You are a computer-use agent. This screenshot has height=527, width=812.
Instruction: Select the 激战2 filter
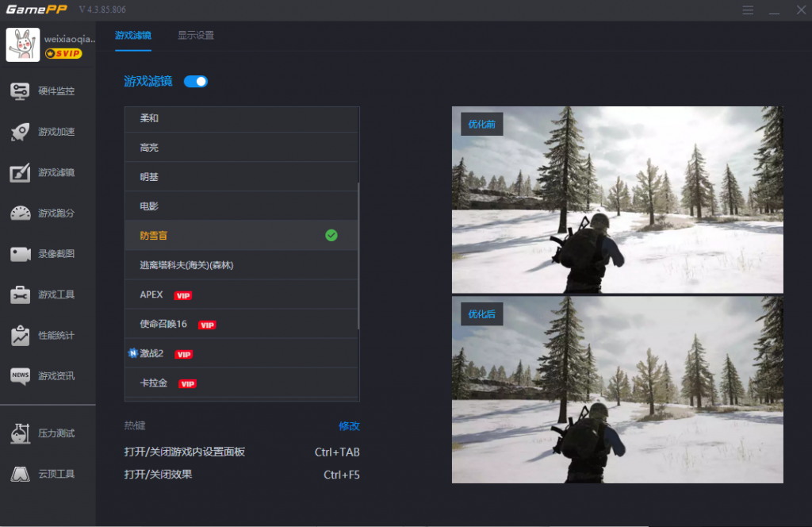click(241, 353)
